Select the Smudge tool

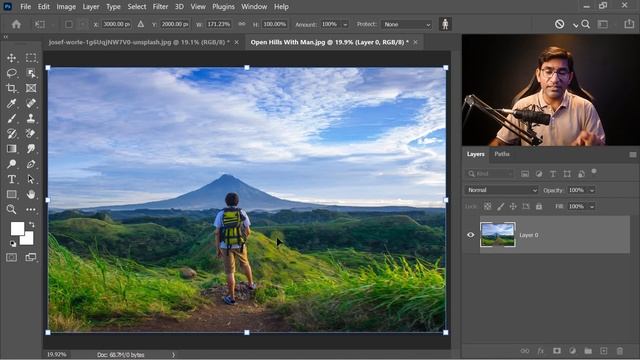click(31, 149)
